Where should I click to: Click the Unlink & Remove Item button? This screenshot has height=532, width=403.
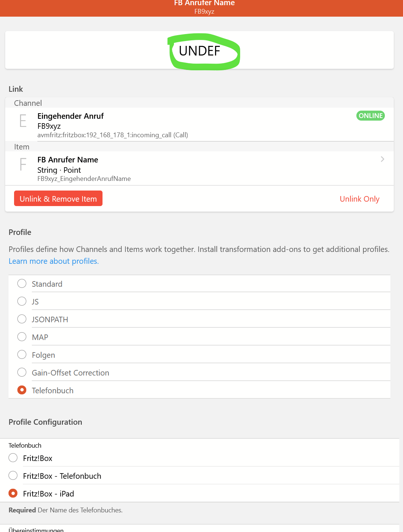click(58, 199)
